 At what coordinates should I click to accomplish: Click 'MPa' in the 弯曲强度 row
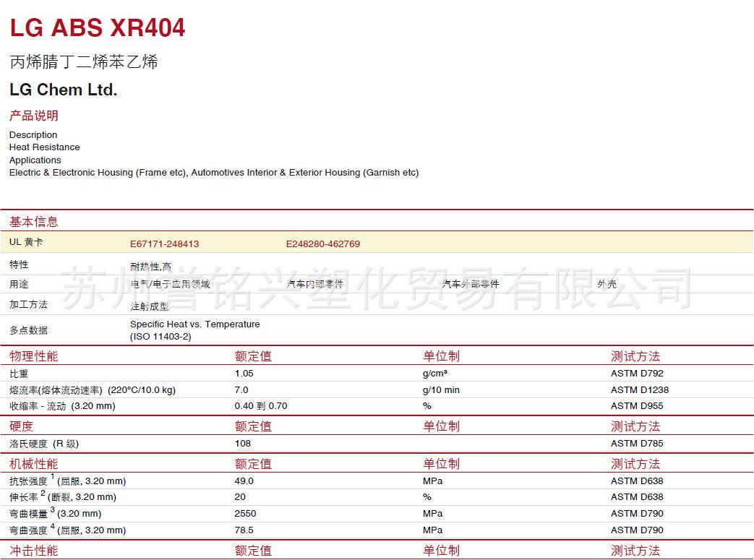point(433,530)
